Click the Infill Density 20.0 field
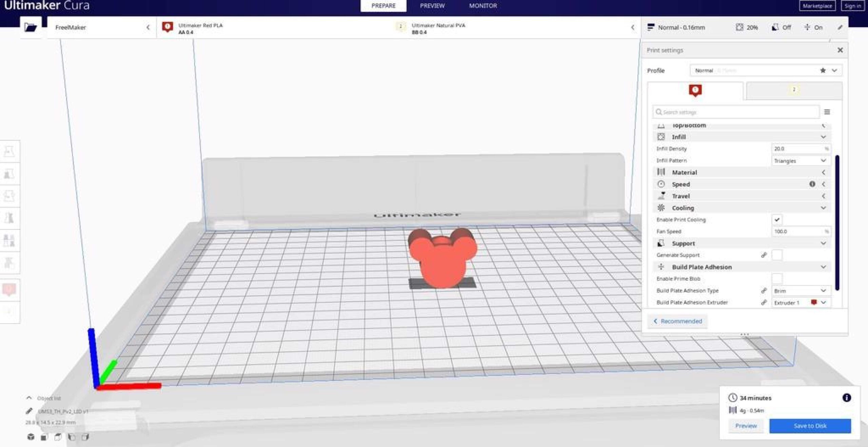Image resolution: width=868 pixels, height=447 pixels. coord(801,149)
